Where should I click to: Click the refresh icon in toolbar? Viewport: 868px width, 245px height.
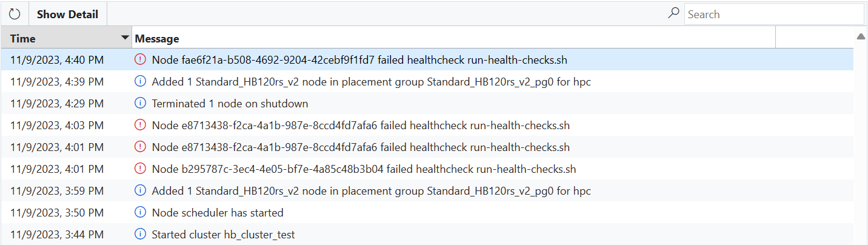coord(15,14)
